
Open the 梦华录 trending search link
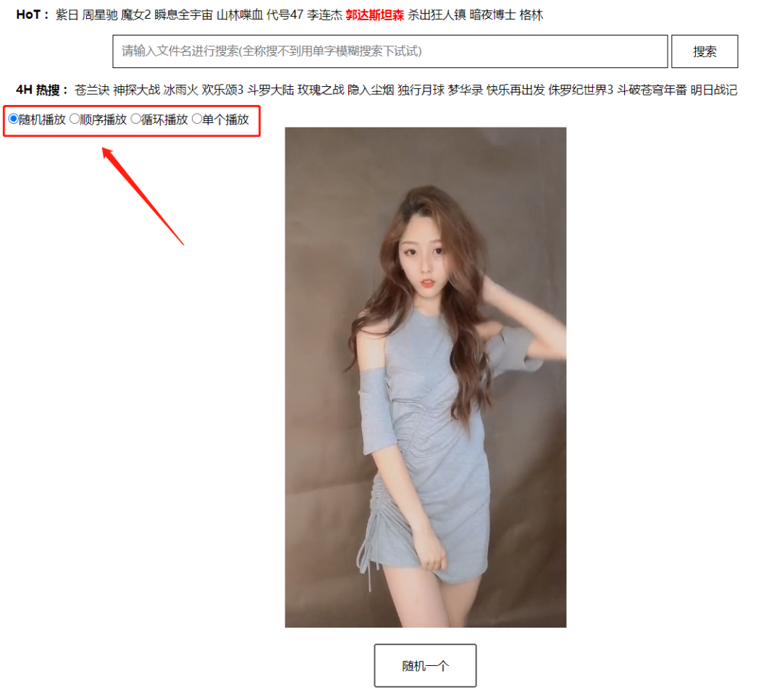[466, 90]
